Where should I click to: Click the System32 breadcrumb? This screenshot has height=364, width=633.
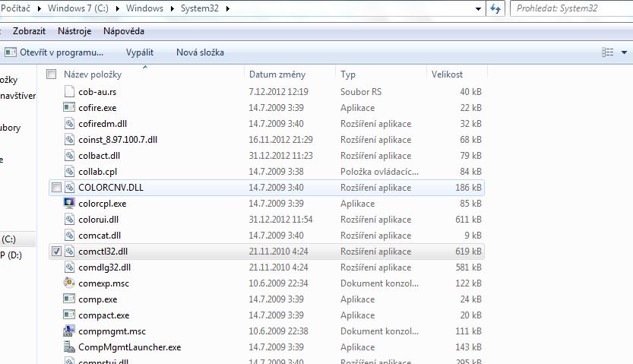199,8
